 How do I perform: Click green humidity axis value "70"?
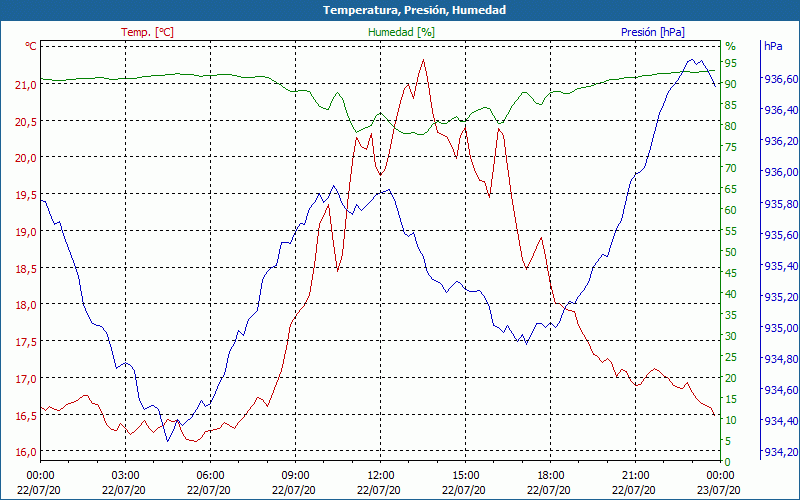(x=731, y=168)
